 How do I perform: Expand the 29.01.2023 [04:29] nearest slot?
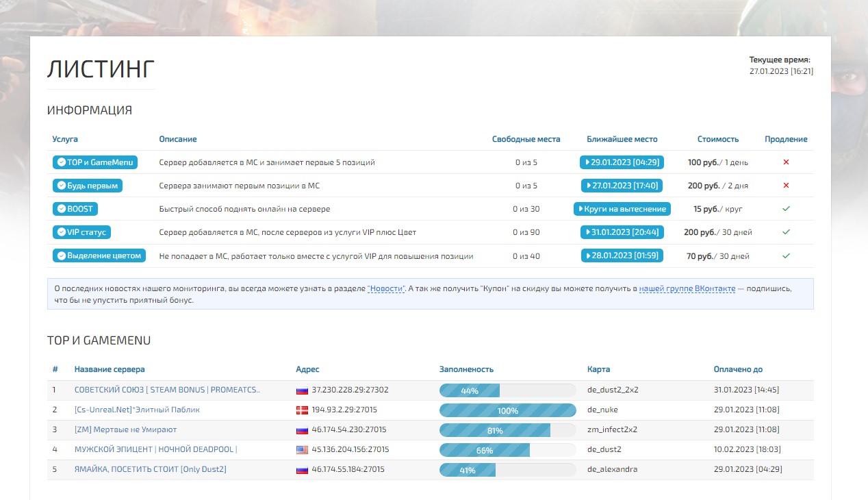pos(622,162)
